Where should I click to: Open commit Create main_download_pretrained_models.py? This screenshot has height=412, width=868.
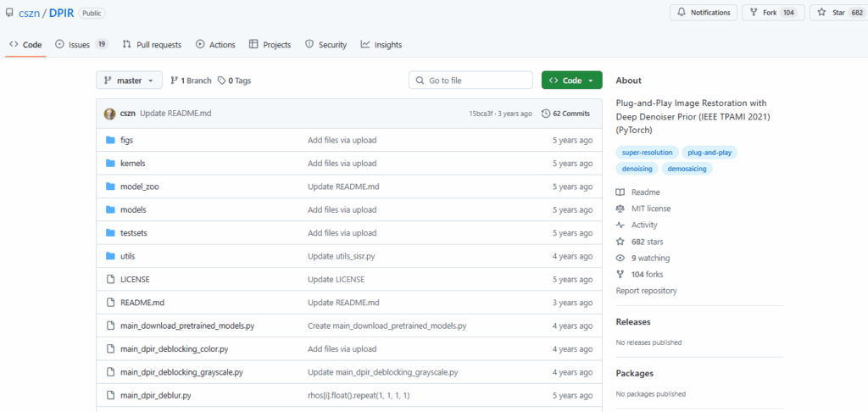tap(387, 326)
